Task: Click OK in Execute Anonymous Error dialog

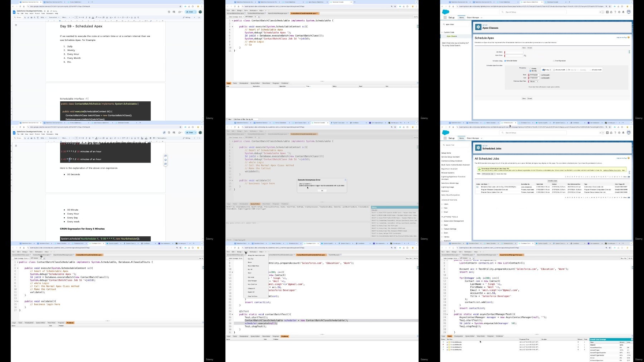Action: 322,190
